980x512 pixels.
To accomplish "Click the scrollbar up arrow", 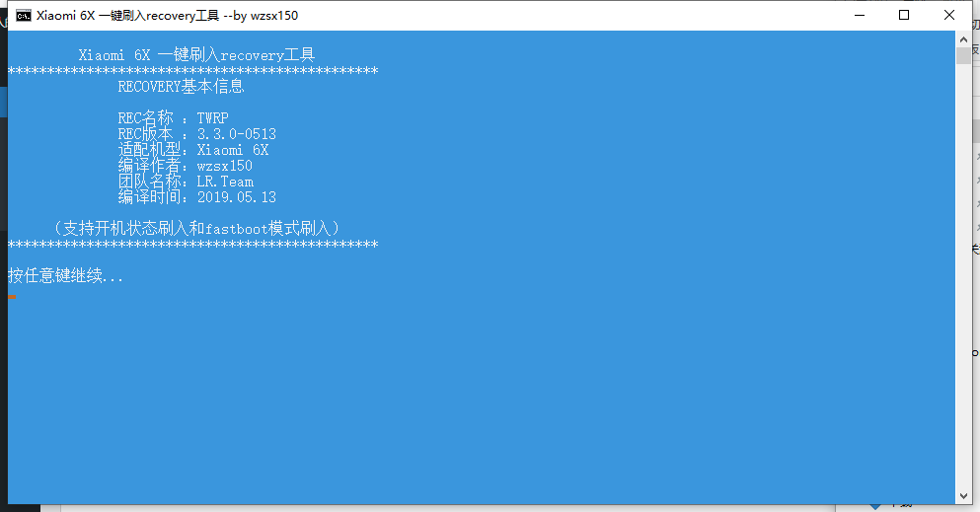I will [x=963, y=38].
